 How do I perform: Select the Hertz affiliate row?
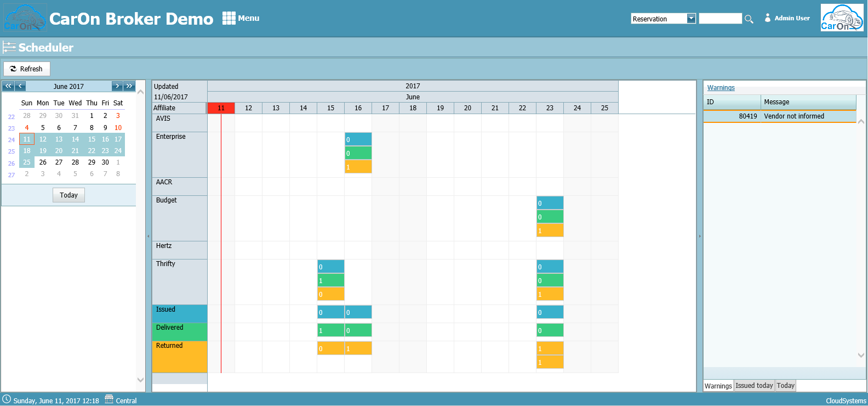coord(180,250)
